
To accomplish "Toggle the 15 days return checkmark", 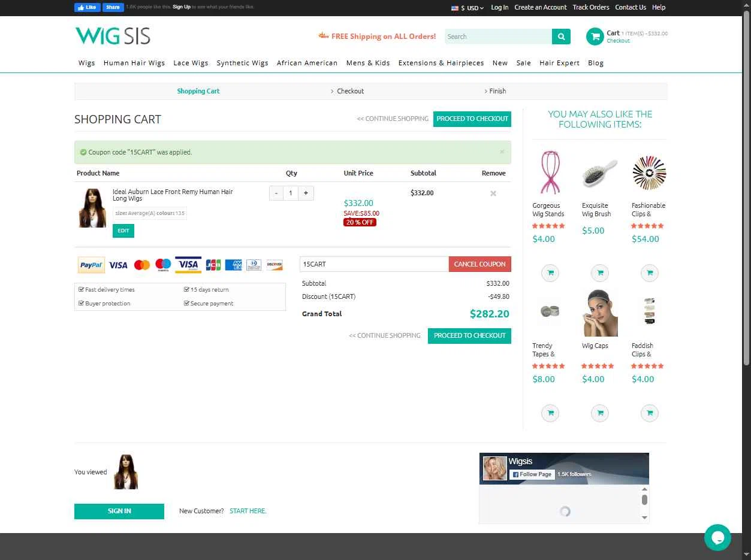I will 186,289.
